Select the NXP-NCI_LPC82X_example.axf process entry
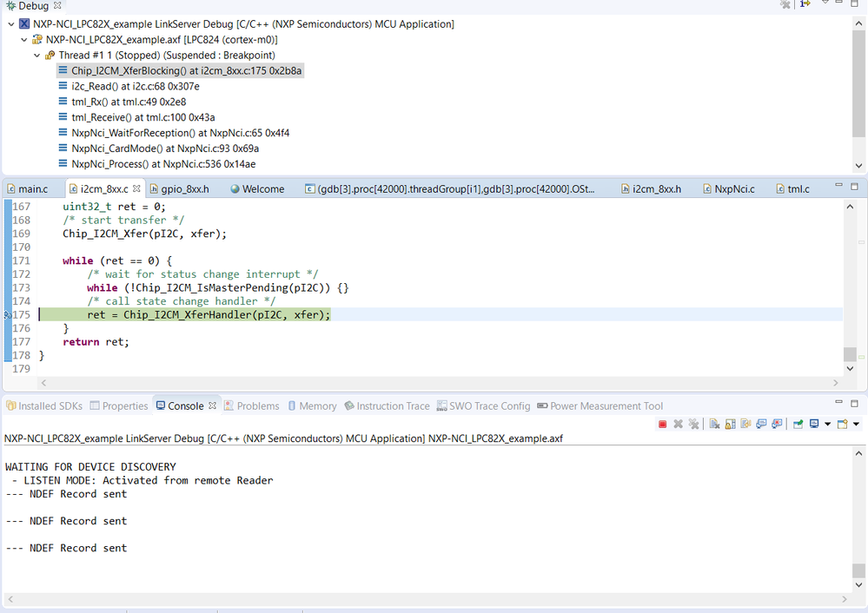868x613 pixels. tap(155, 40)
